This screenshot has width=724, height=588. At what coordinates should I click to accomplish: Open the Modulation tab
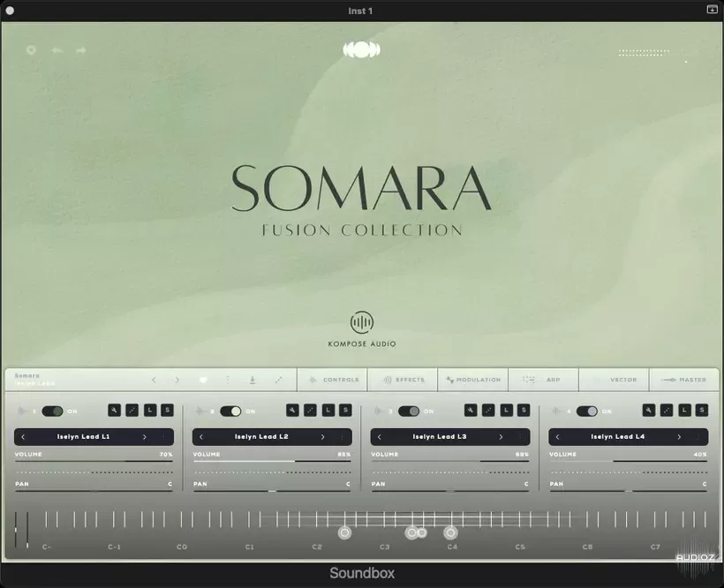click(x=473, y=380)
